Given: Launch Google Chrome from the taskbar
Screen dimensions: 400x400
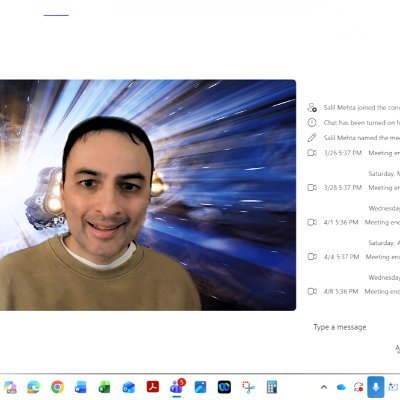Looking at the screenshot, I should (57, 387).
